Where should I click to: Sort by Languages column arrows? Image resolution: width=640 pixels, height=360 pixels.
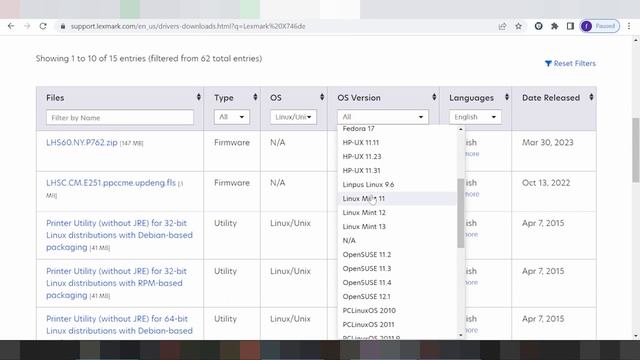tap(507, 97)
